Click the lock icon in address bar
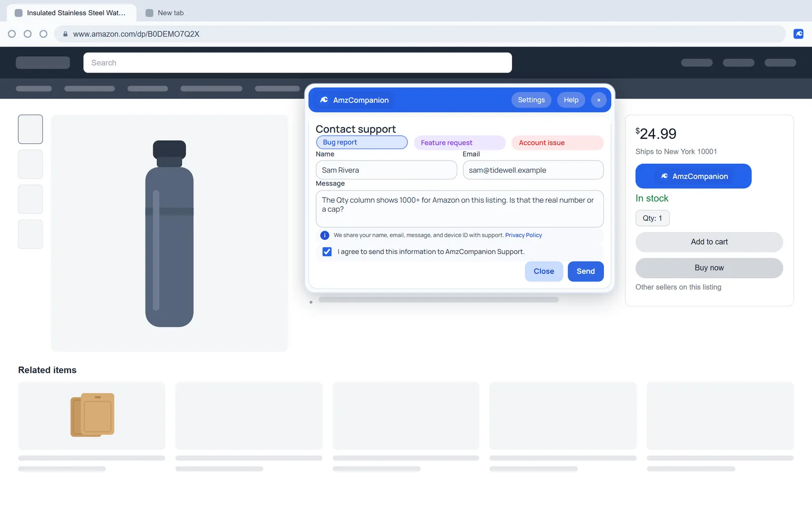Screen dimensions: 812x508 (65, 34)
